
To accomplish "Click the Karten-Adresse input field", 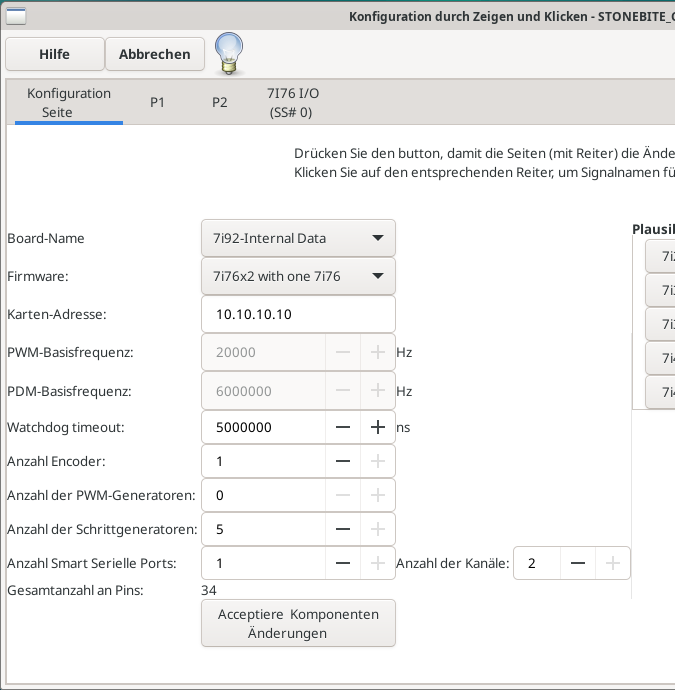I will click(x=298, y=314).
